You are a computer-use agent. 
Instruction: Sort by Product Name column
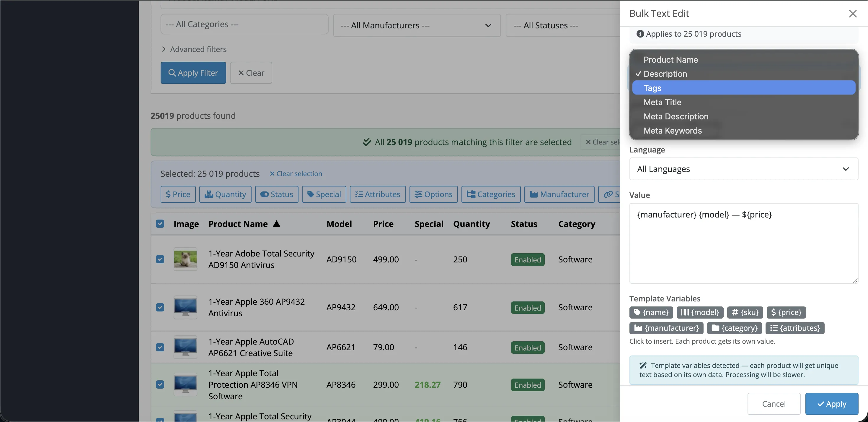tap(244, 224)
